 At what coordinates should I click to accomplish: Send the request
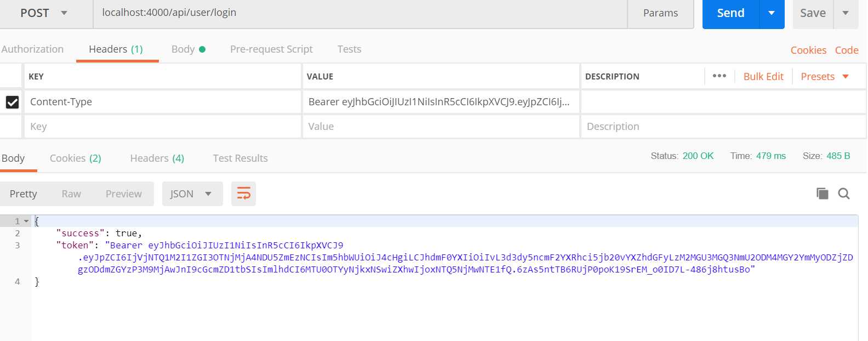coord(730,13)
